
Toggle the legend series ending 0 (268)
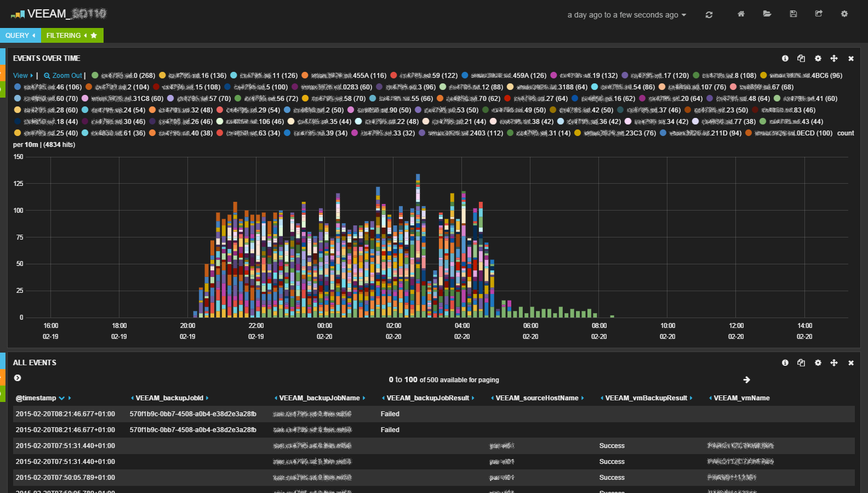pyautogui.click(x=123, y=76)
